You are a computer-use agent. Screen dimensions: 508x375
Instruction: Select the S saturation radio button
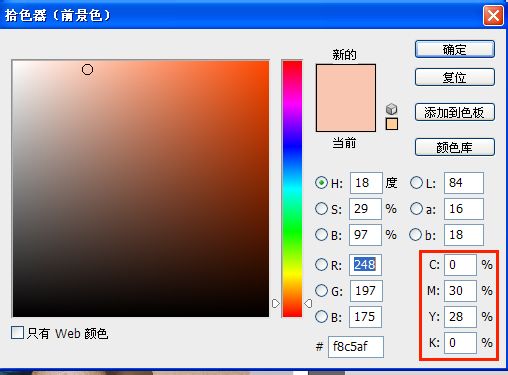pyautogui.click(x=321, y=209)
